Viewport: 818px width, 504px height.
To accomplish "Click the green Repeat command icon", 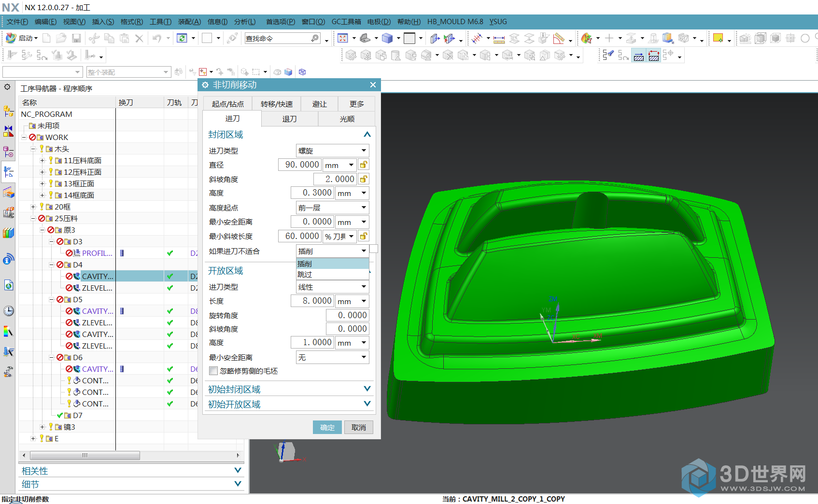I will (x=182, y=38).
